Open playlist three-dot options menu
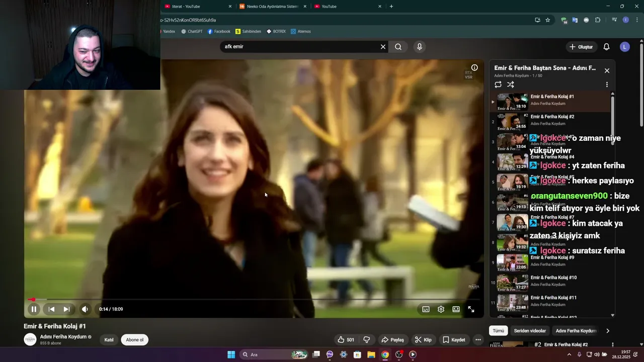 pyautogui.click(x=607, y=84)
